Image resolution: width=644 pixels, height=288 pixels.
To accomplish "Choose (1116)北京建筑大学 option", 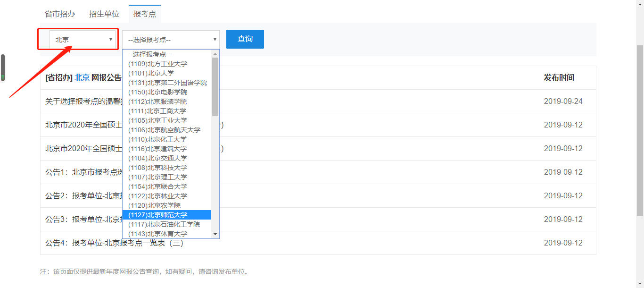I will (167, 149).
